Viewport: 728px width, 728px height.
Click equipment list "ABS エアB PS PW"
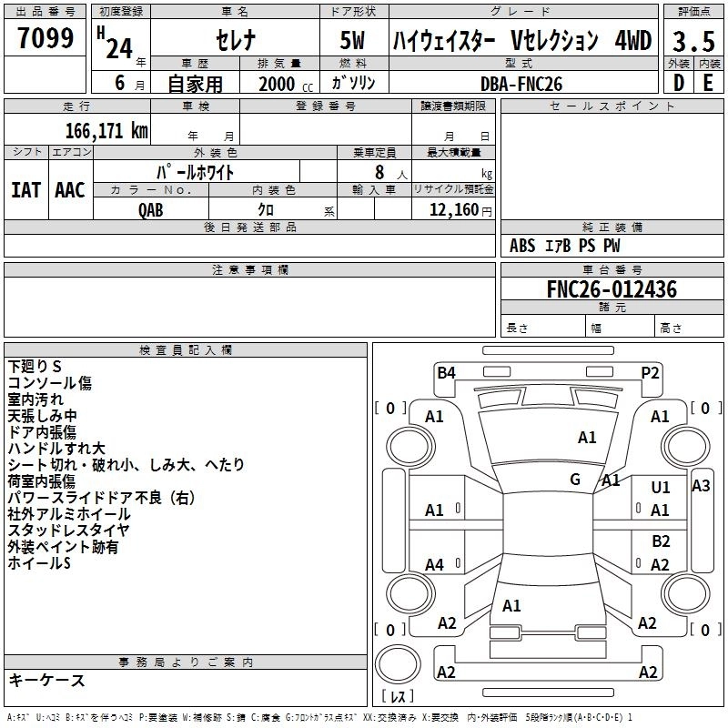point(564,246)
